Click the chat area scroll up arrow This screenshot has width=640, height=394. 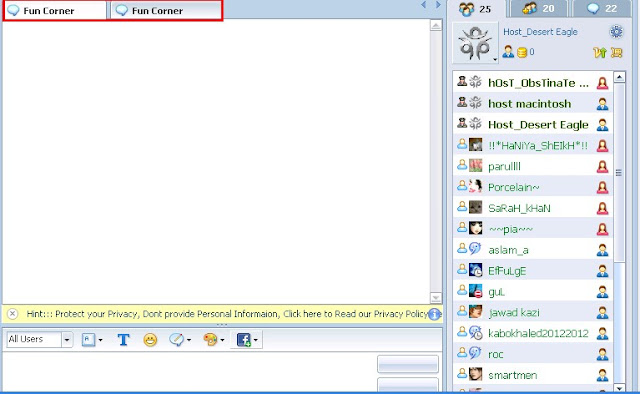pos(436,26)
